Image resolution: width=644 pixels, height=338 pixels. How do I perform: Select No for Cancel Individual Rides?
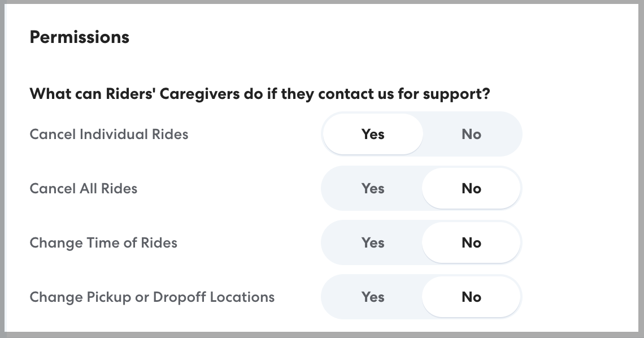coord(471,134)
